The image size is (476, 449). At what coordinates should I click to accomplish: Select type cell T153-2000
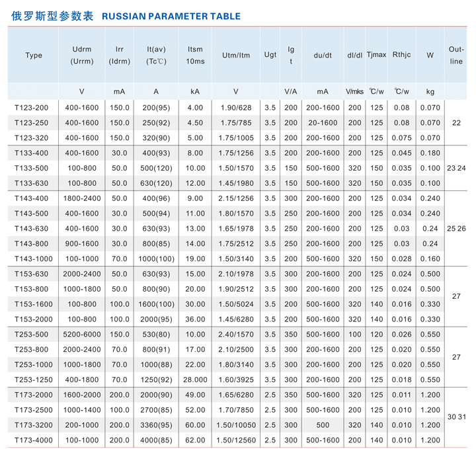(x=34, y=319)
